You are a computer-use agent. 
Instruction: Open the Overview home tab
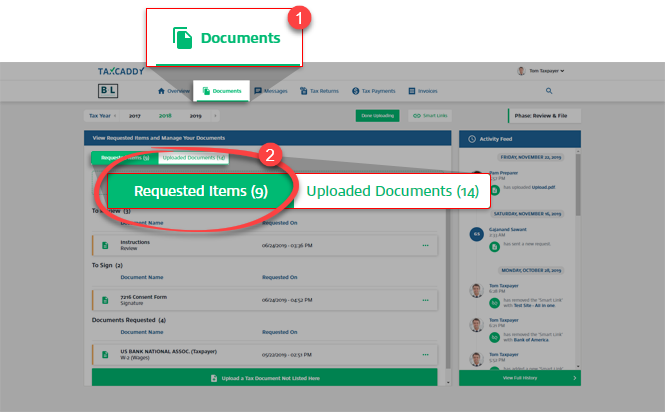[x=173, y=91]
